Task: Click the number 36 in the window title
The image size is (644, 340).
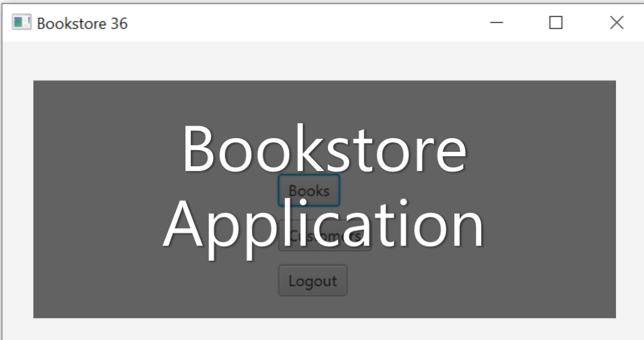Action: (x=119, y=23)
